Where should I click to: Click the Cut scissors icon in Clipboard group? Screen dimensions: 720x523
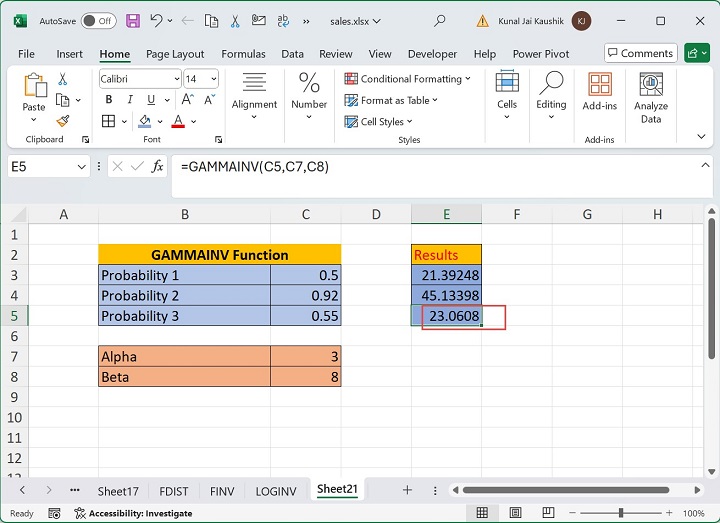click(x=63, y=79)
